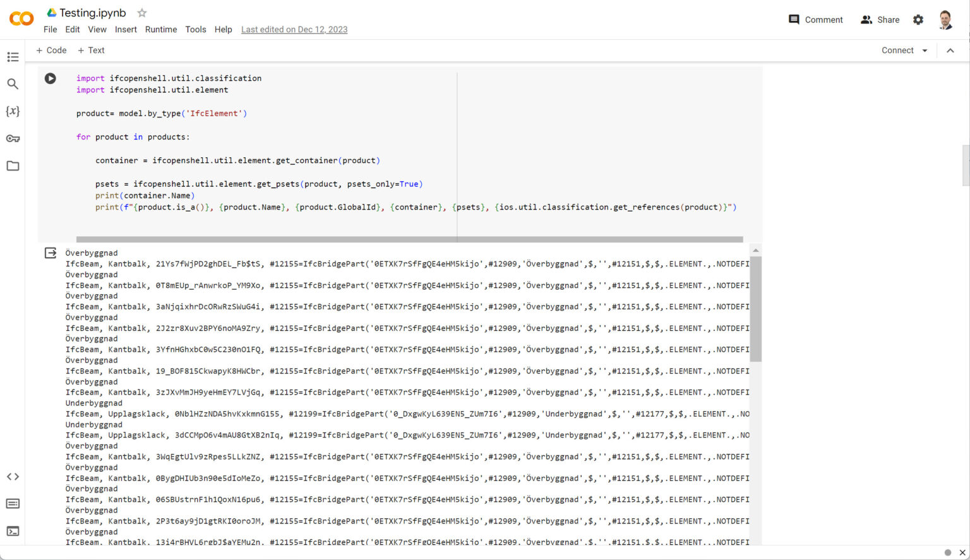Star the Testing.ipynb notebook
970x560 pixels.
point(141,12)
